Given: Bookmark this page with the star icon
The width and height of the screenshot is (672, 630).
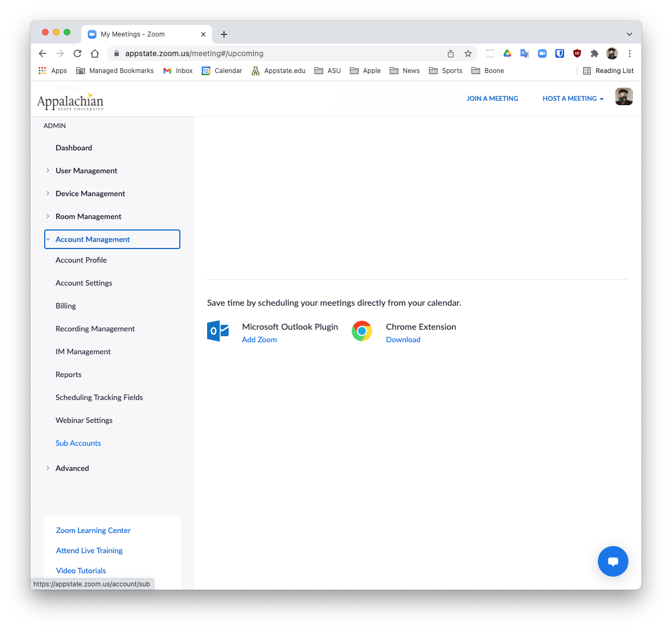Looking at the screenshot, I should coord(468,53).
